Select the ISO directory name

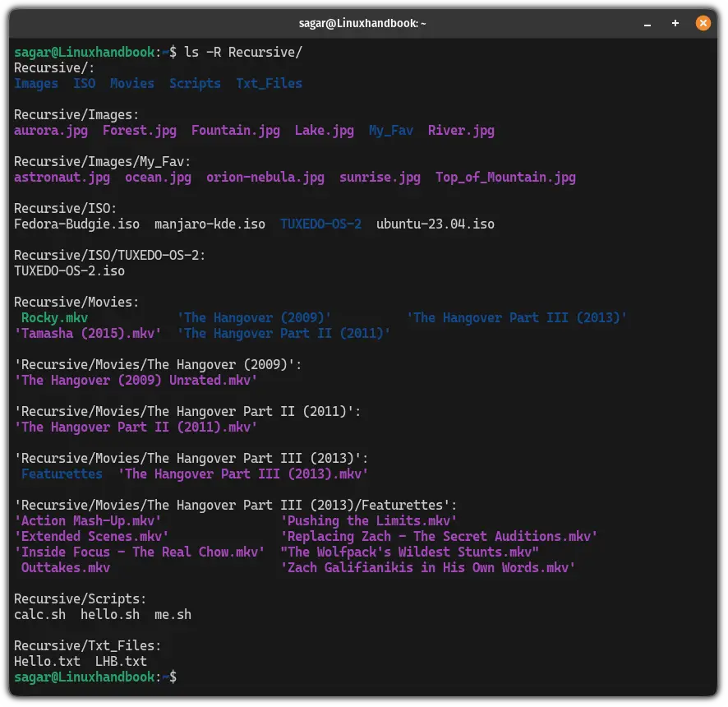pos(84,83)
